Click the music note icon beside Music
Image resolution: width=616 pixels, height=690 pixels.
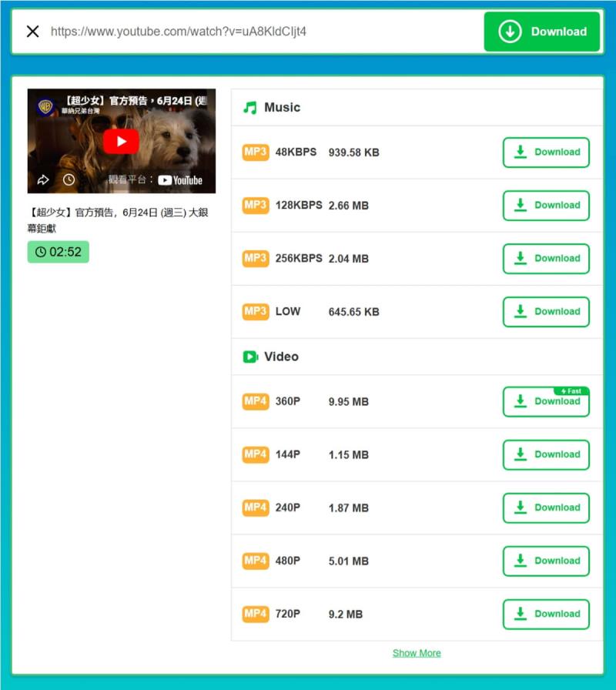pos(252,106)
